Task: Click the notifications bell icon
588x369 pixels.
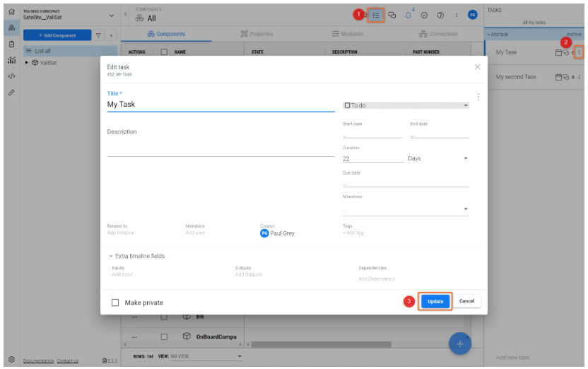Action: point(408,15)
